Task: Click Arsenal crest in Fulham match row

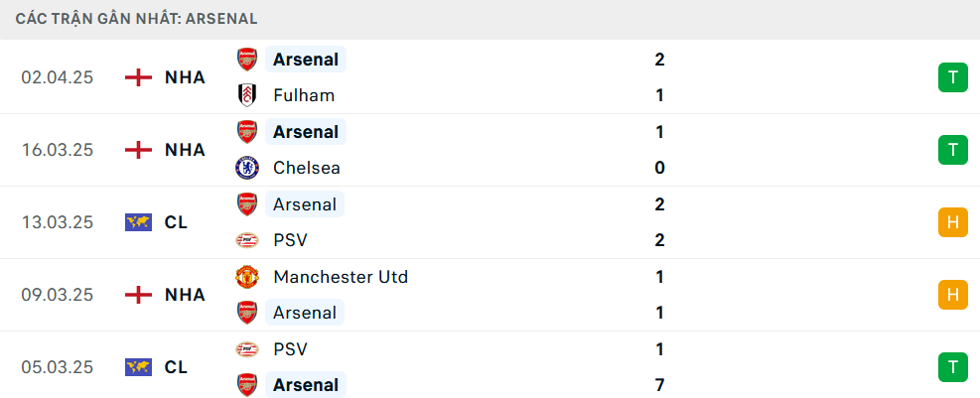Action: [246, 60]
